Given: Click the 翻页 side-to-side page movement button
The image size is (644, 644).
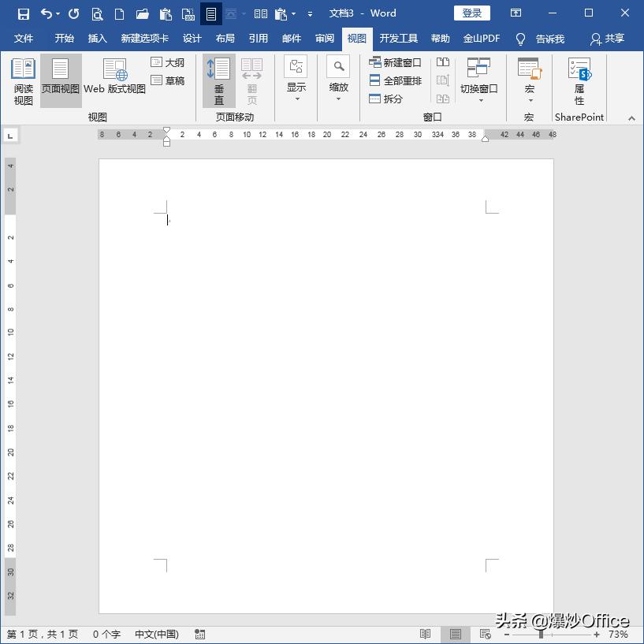Looking at the screenshot, I should tap(251, 81).
